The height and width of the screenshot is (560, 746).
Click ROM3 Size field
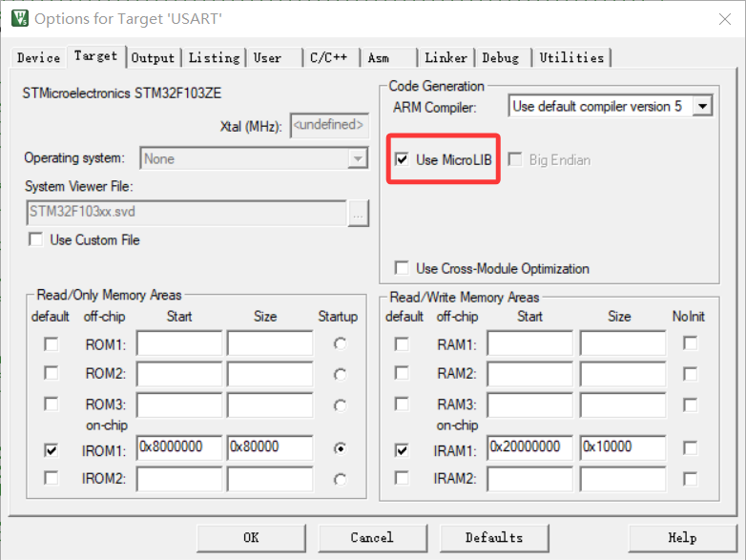(270, 404)
